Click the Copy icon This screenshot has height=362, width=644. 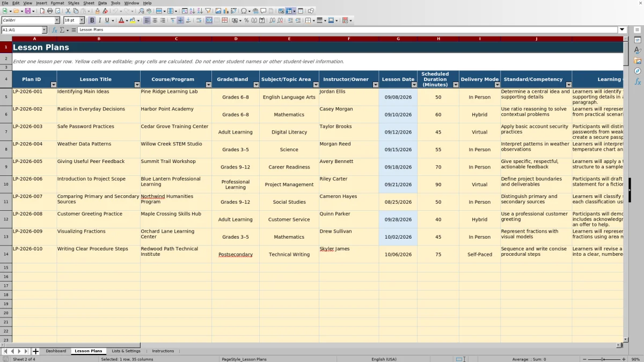point(76,11)
